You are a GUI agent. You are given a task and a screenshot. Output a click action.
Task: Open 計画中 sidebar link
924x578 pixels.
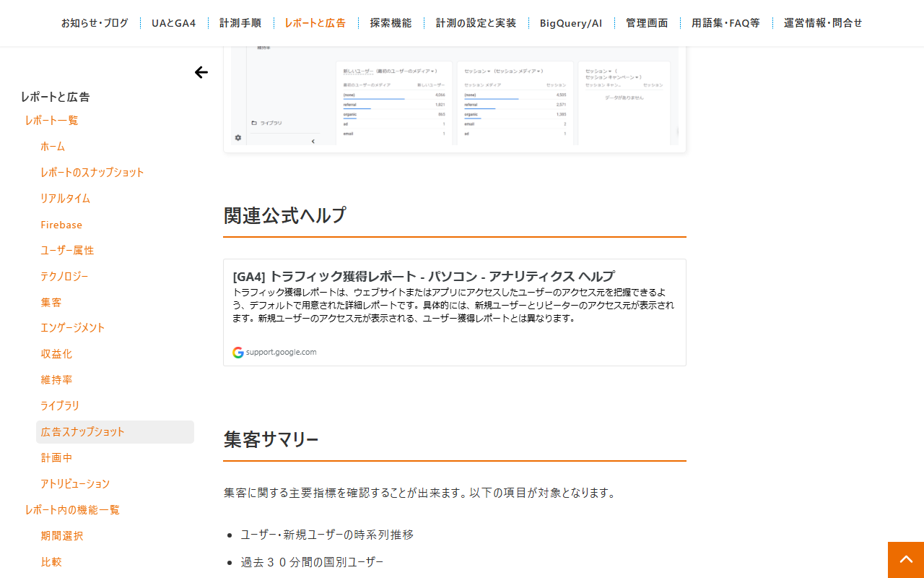pos(56,458)
